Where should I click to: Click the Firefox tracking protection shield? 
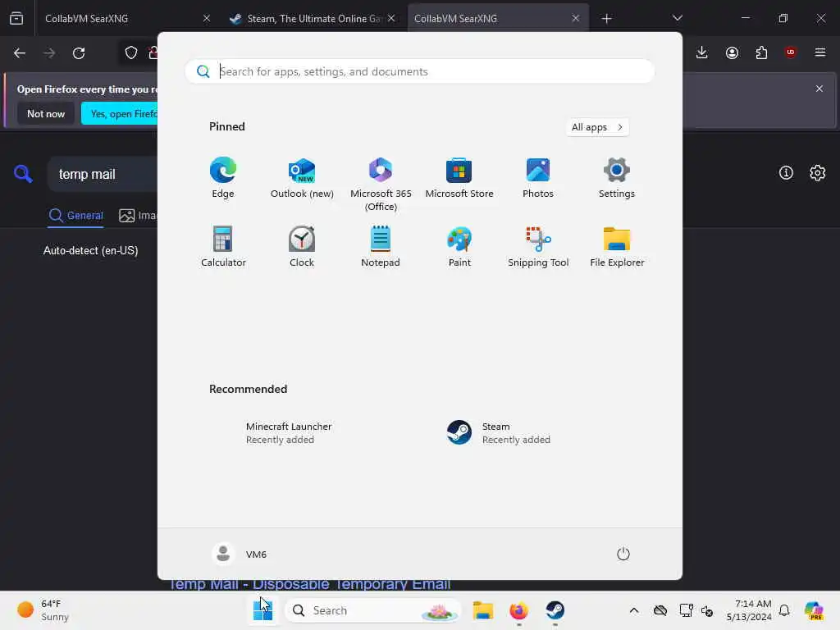131,52
